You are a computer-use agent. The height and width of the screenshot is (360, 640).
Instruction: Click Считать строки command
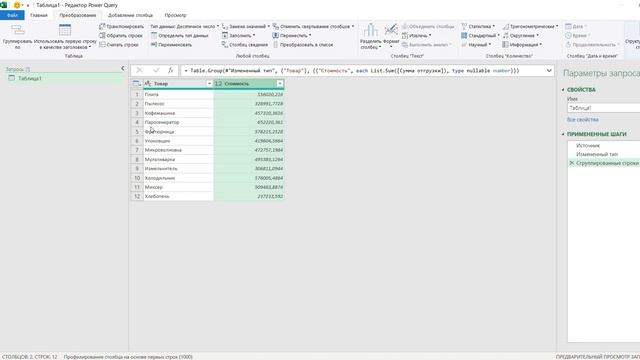point(119,44)
